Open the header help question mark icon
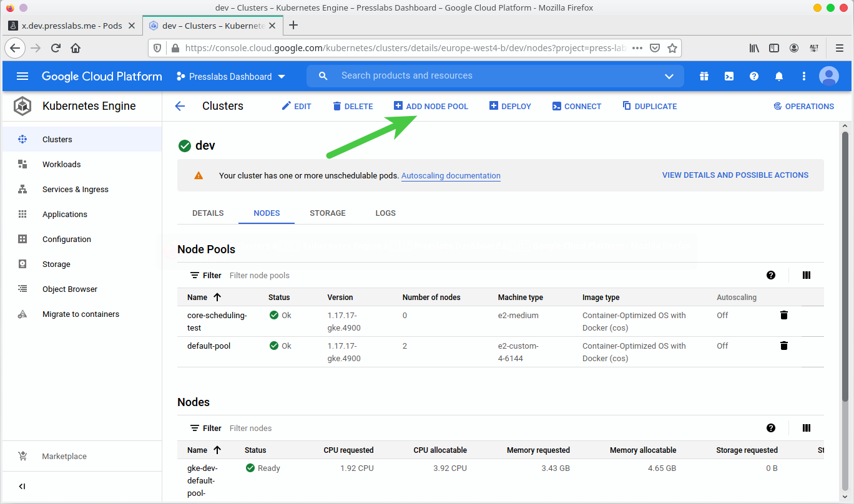Image resolution: width=854 pixels, height=504 pixels. 754,76
